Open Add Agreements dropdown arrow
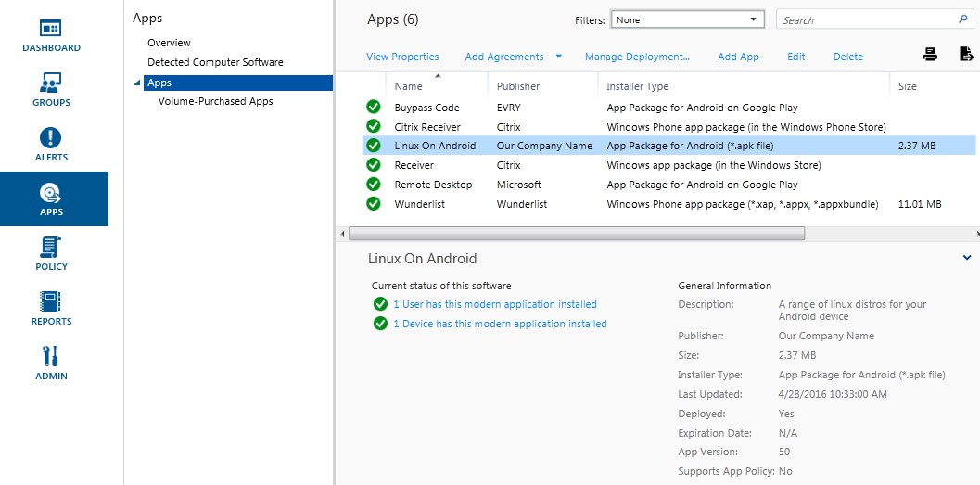Image resolution: width=980 pixels, height=485 pixels. tap(559, 57)
